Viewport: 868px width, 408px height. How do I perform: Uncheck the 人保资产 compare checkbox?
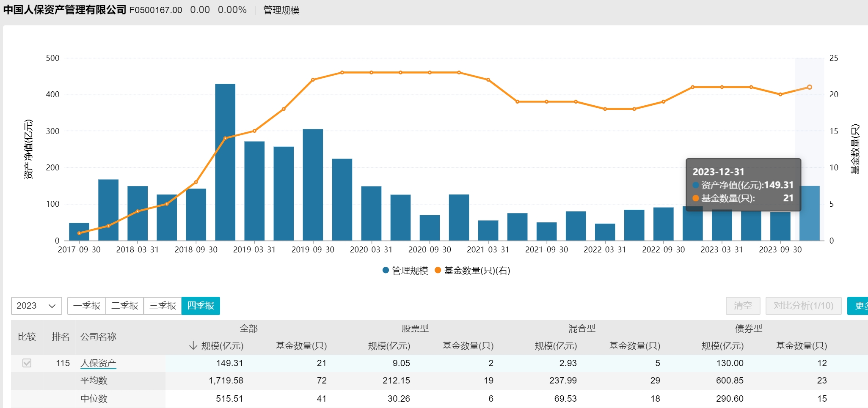pyautogui.click(x=27, y=363)
